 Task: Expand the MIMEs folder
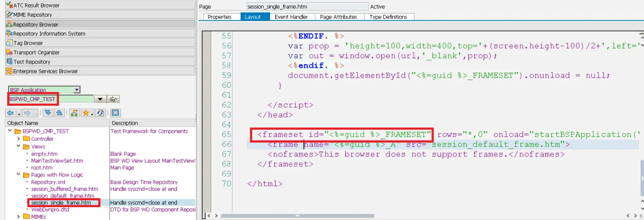point(18,217)
